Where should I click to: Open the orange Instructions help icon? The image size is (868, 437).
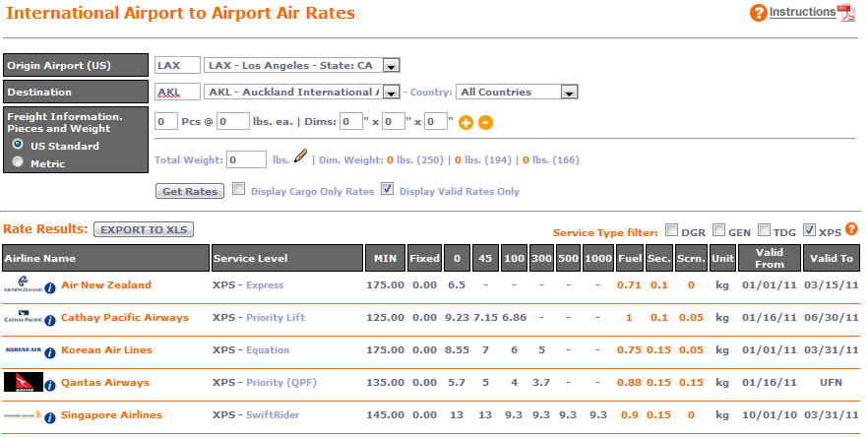coord(759,12)
